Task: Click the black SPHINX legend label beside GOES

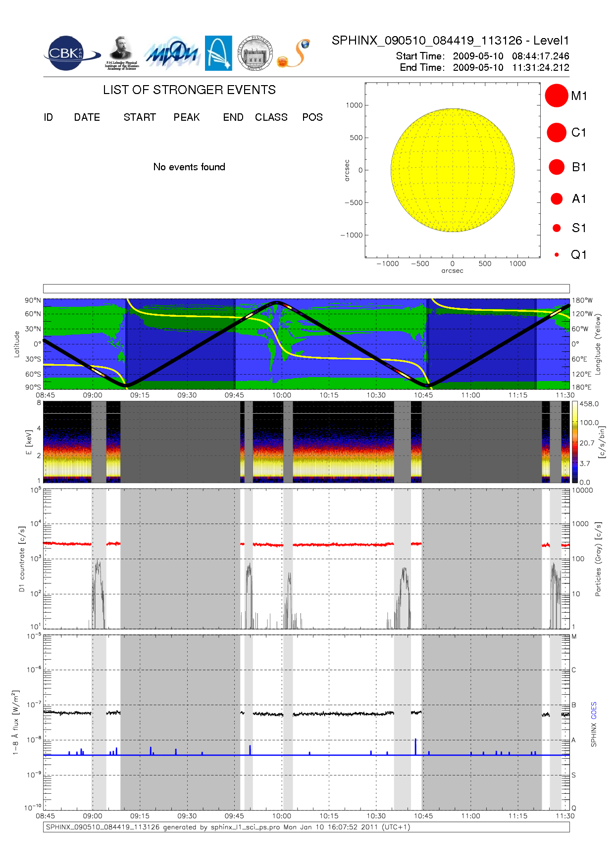Action: point(594,735)
